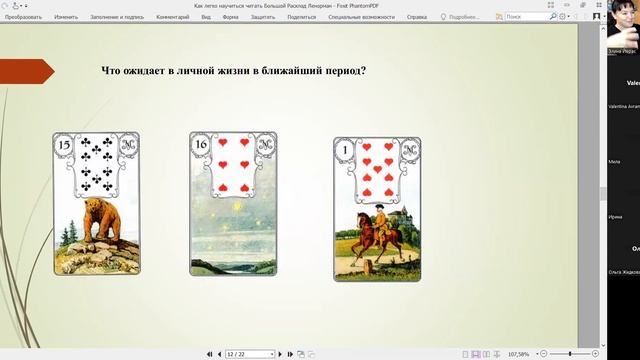Click the Bear card number 15
This screenshot has height=360, width=640.
[x=96, y=203]
